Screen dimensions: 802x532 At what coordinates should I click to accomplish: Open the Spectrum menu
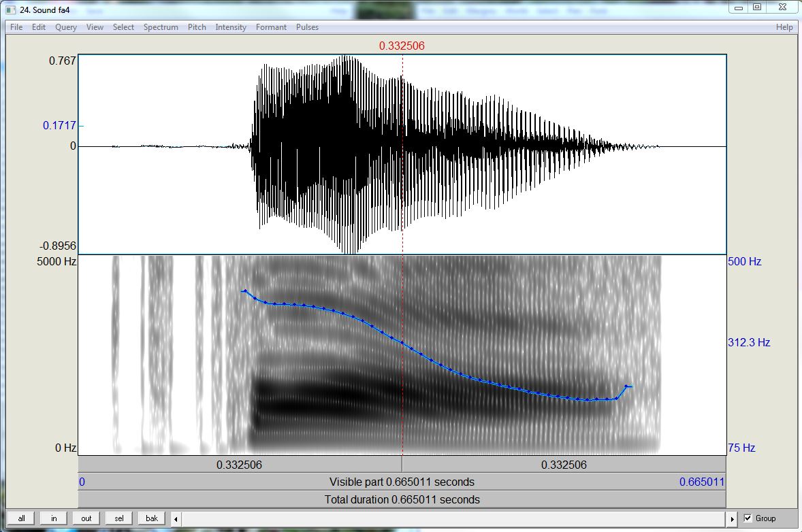coord(161,27)
